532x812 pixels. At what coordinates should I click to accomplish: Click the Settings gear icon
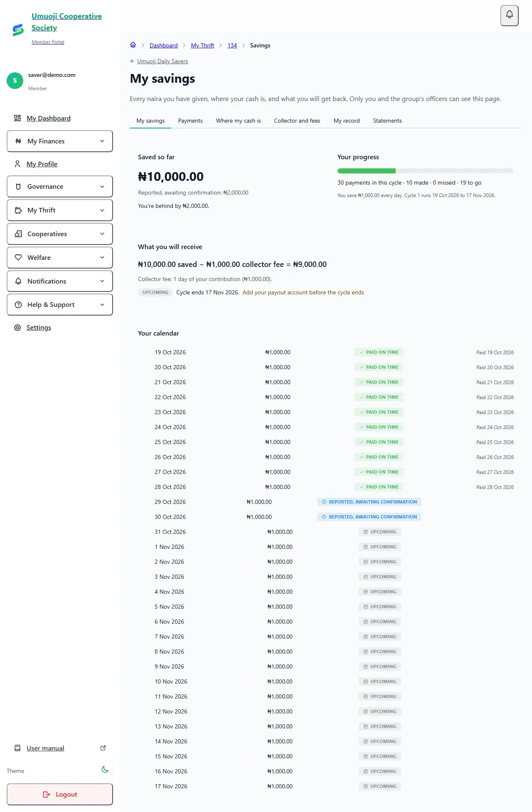[x=17, y=328]
